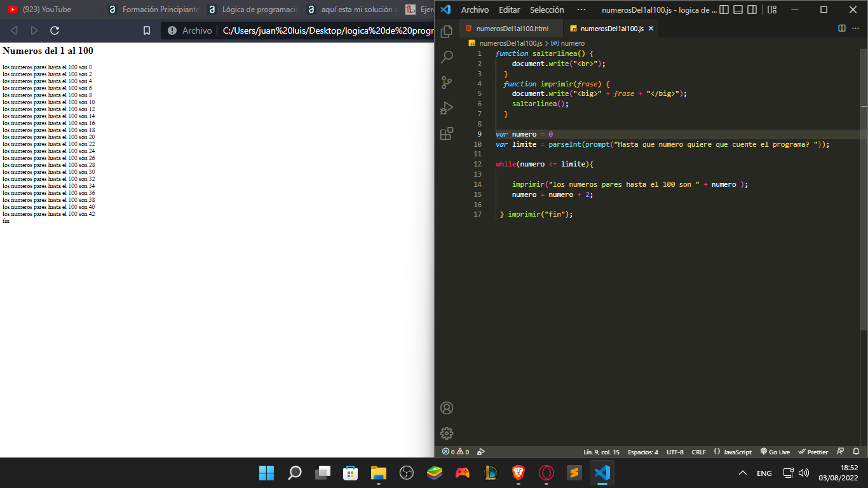Click the browser address bar URL
The image size is (868, 488).
[x=327, y=30]
